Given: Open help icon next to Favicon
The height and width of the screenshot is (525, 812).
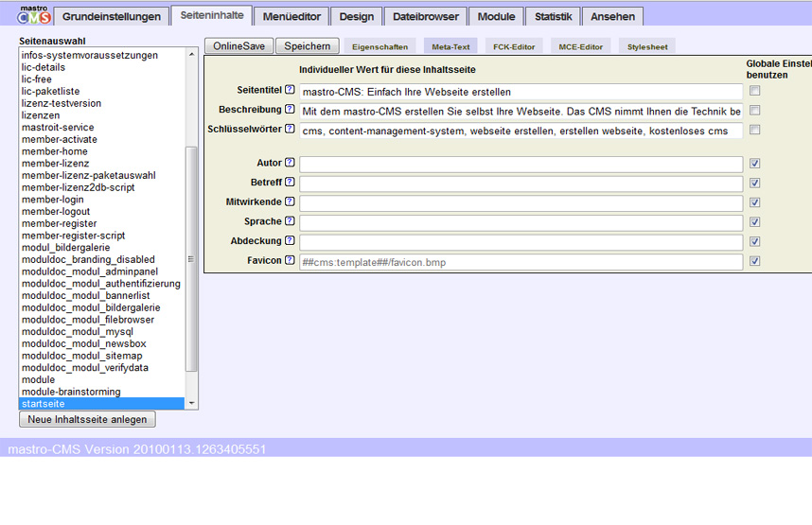Looking at the screenshot, I should (290, 260).
